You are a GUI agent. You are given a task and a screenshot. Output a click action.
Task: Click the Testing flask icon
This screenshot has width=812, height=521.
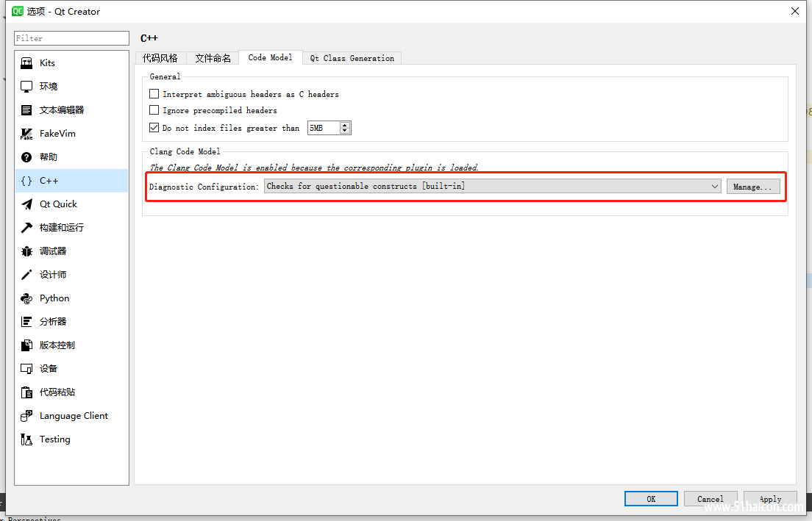click(26, 439)
